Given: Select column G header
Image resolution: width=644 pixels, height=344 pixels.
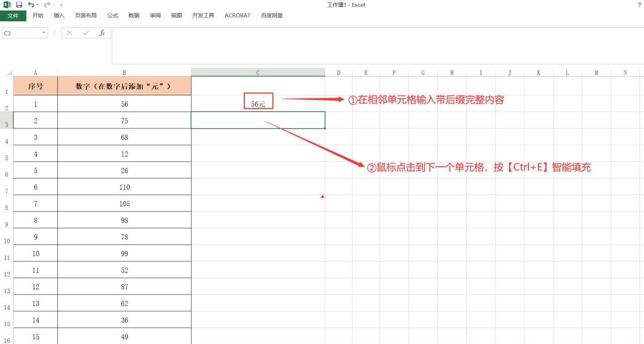Looking at the screenshot, I should point(423,73).
